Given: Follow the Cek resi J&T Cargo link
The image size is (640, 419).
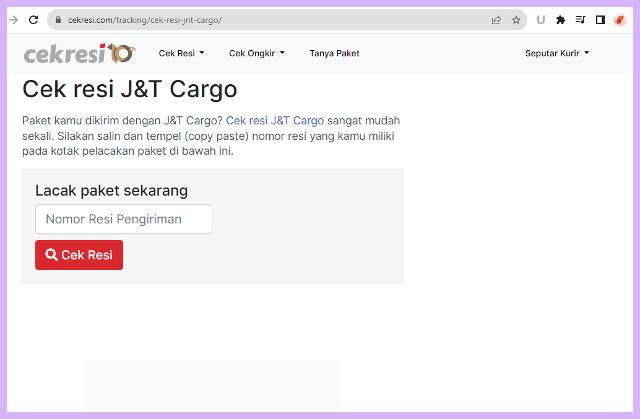Looking at the screenshot, I should click(x=275, y=121).
